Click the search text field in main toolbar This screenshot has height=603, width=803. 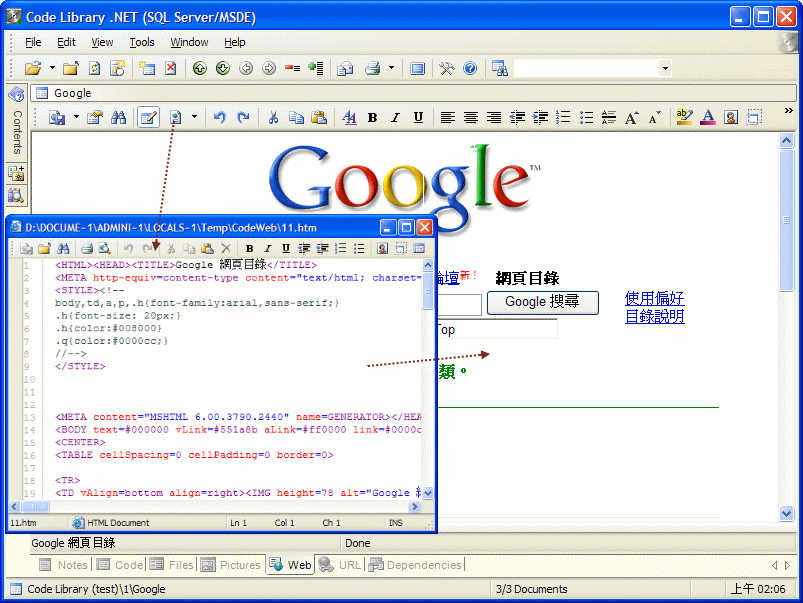(x=586, y=68)
